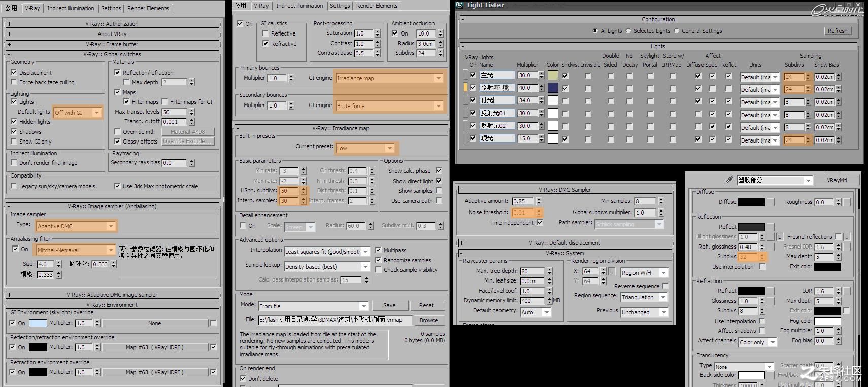Open the Affect channels Color only dropdown

click(x=757, y=342)
